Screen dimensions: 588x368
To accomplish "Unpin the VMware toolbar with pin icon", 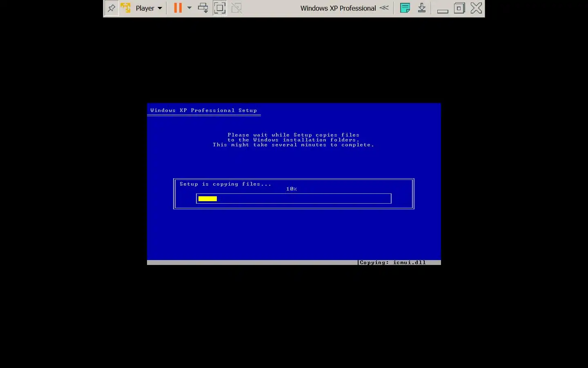I will (x=111, y=8).
